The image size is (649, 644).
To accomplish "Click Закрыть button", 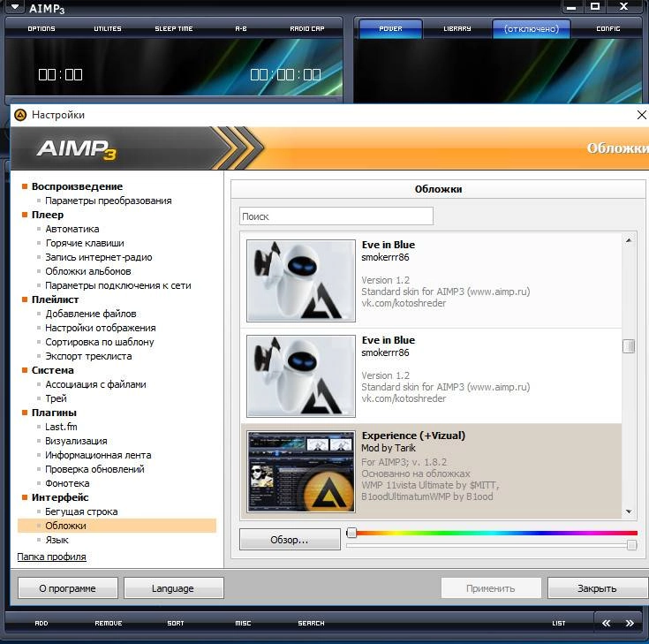I will (598, 588).
